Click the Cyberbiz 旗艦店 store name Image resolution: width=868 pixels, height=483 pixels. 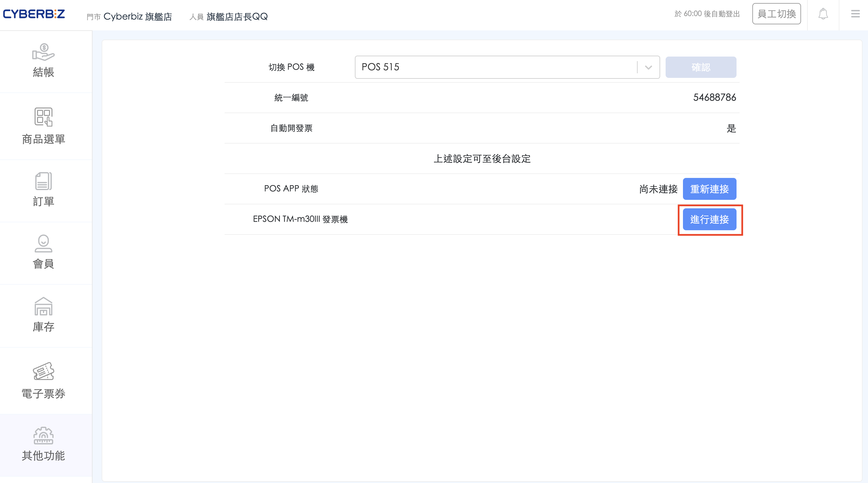138,16
